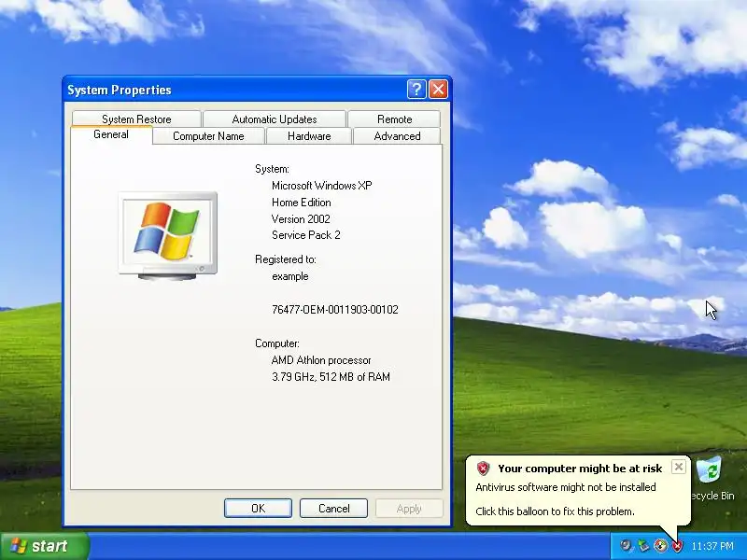The image size is (747, 560).
Task: Switch to the Advanced tab
Action: pos(397,136)
